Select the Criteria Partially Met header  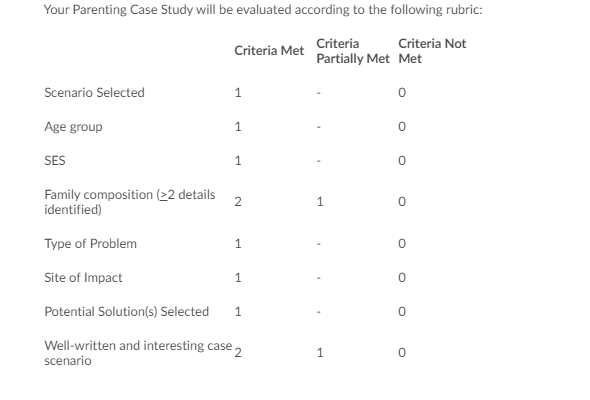(353, 51)
